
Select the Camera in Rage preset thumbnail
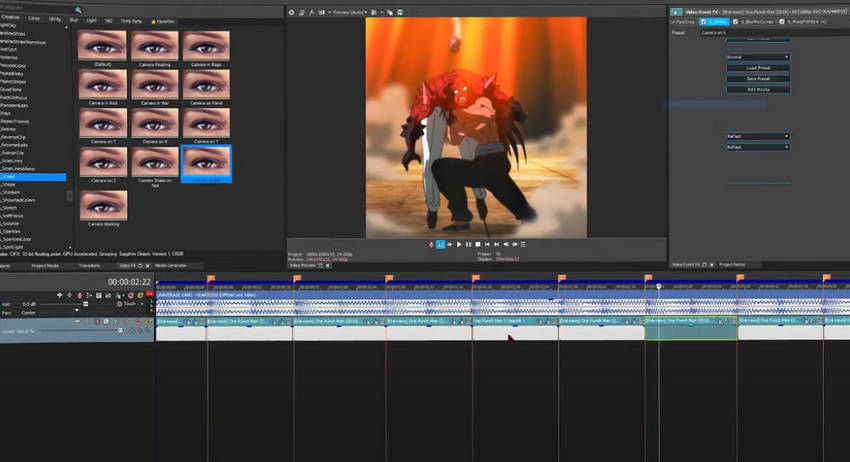pyautogui.click(x=206, y=48)
